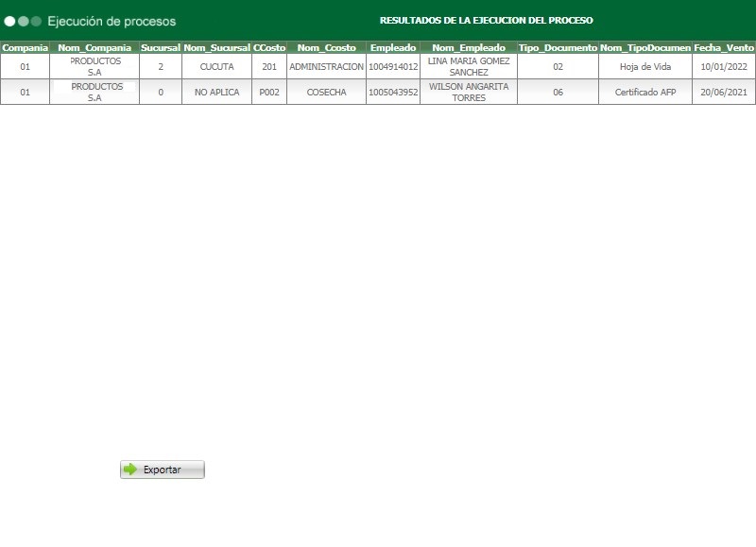Click the Certificado AFP cell
756x547 pixels.
(x=644, y=92)
